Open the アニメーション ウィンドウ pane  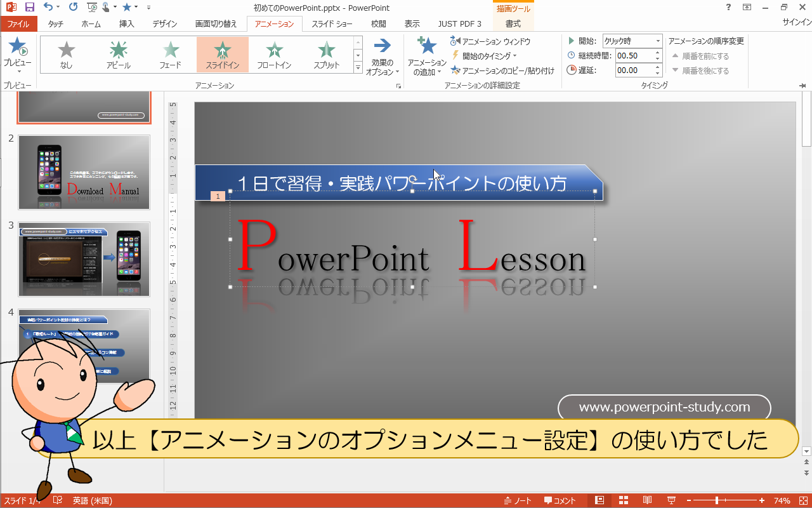click(490, 41)
